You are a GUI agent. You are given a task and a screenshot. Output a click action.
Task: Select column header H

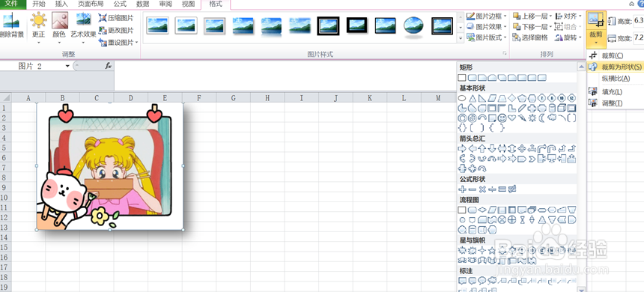coord(267,98)
